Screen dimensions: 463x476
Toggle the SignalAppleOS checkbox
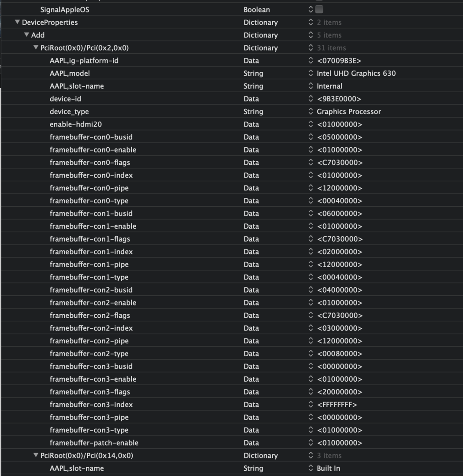pos(319,9)
